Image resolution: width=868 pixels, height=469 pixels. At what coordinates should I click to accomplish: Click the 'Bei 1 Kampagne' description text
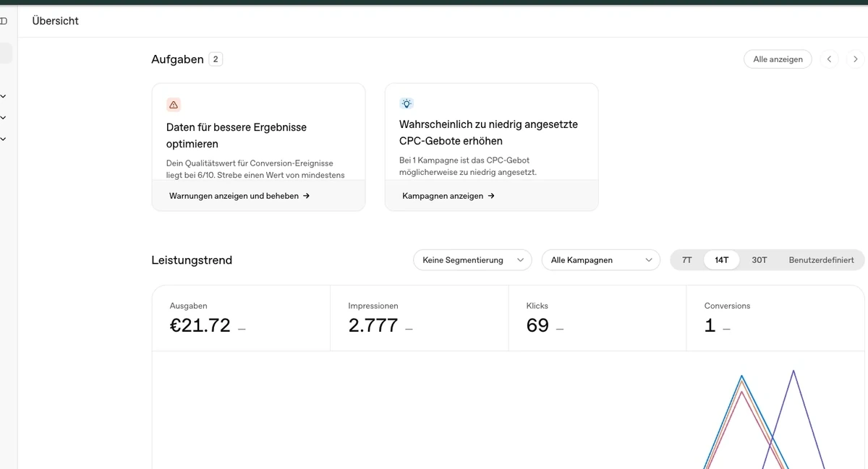coord(469,166)
